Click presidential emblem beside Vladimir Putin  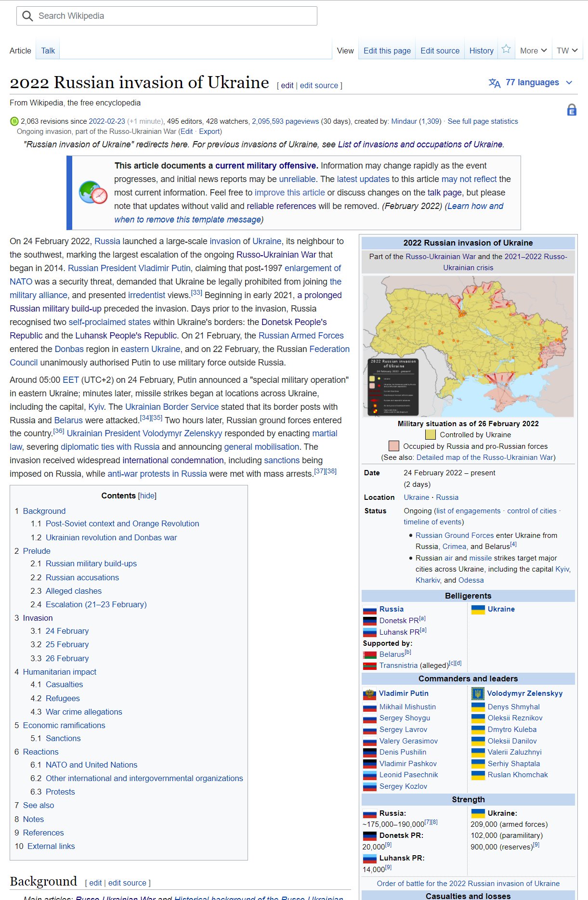pyautogui.click(x=369, y=694)
